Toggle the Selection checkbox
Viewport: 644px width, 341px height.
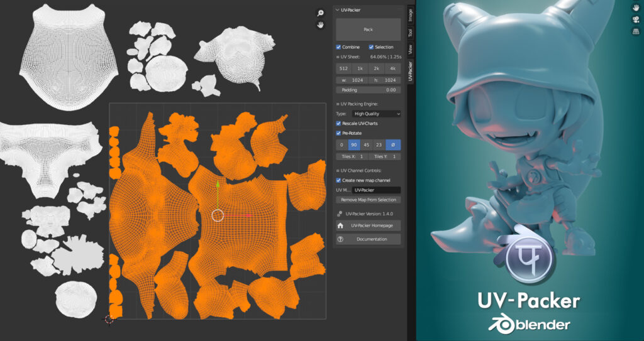371,47
